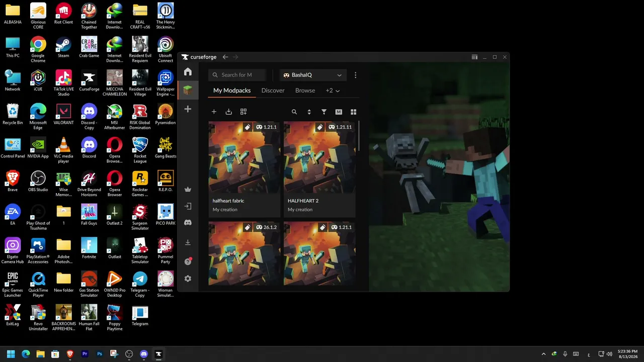
Task: Launch Premiere Pro from the taskbar
Action: [85, 354]
